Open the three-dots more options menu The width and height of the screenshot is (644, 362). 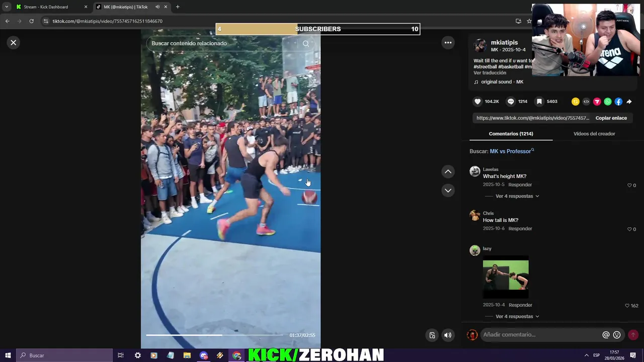pos(448,43)
